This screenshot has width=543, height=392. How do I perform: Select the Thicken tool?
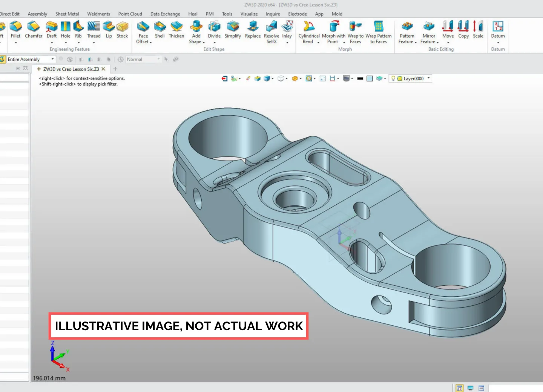click(x=176, y=29)
